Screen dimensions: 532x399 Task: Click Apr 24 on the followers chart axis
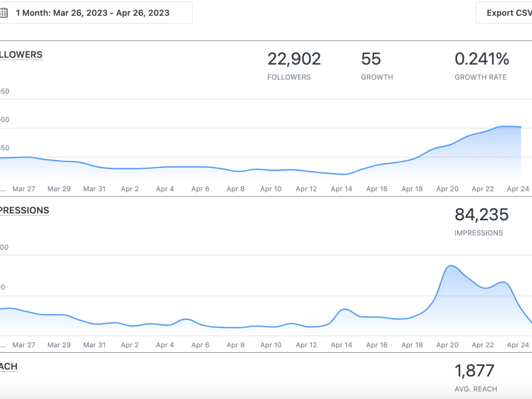coord(518,189)
